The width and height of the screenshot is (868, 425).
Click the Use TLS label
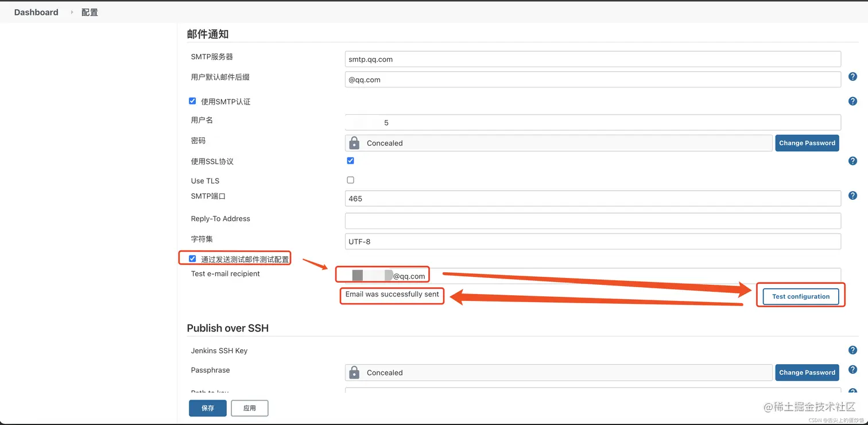205,180
